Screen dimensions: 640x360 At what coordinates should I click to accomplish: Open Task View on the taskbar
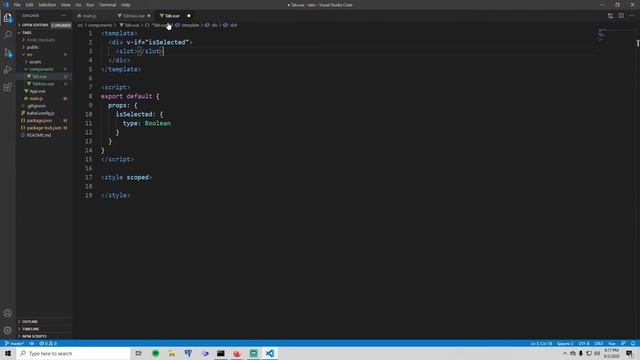(138, 353)
